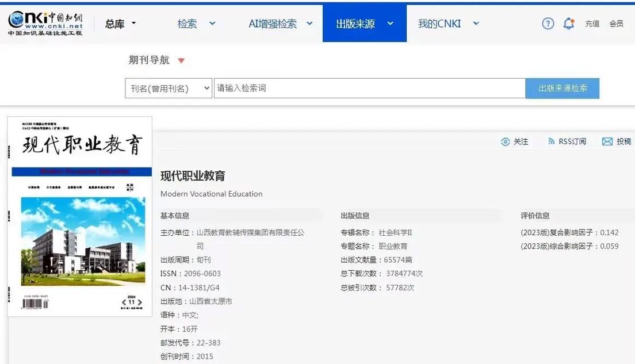Screen dimensions: 635x364
Task: Open the 充值 recharge link
Action: (592, 24)
